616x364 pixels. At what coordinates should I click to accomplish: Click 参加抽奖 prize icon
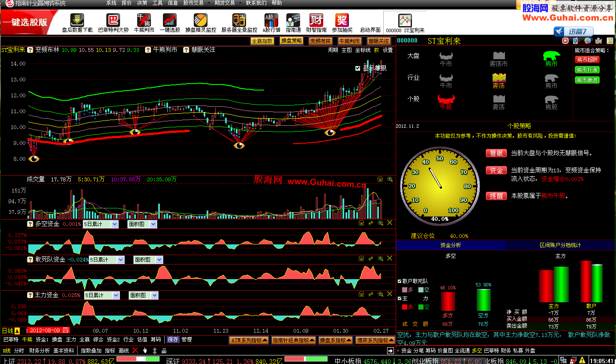(342, 21)
